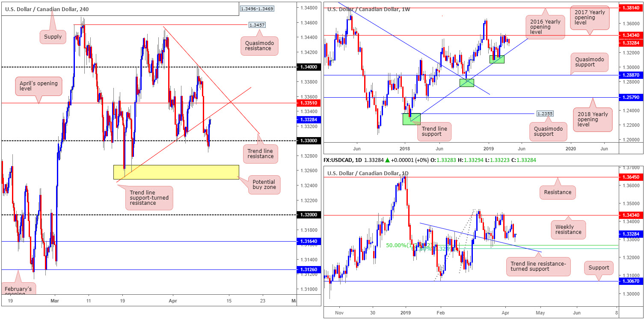Click Trend line support callout on weekly chart

[x=433, y=132]
